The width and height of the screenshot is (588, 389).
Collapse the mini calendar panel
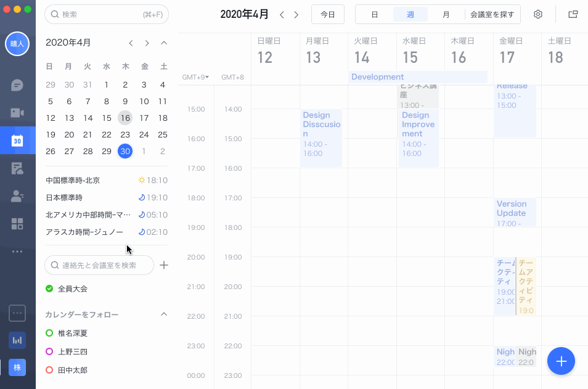(164, 43)
